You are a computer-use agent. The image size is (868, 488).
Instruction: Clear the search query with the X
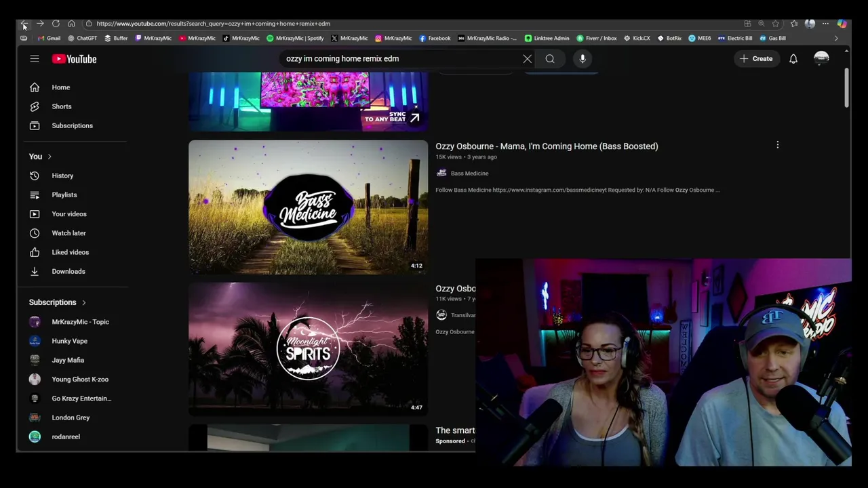coord(527,59)
